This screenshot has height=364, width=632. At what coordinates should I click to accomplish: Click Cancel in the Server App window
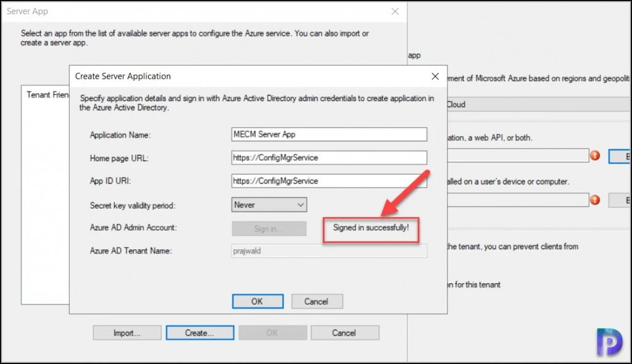point(344,333)
